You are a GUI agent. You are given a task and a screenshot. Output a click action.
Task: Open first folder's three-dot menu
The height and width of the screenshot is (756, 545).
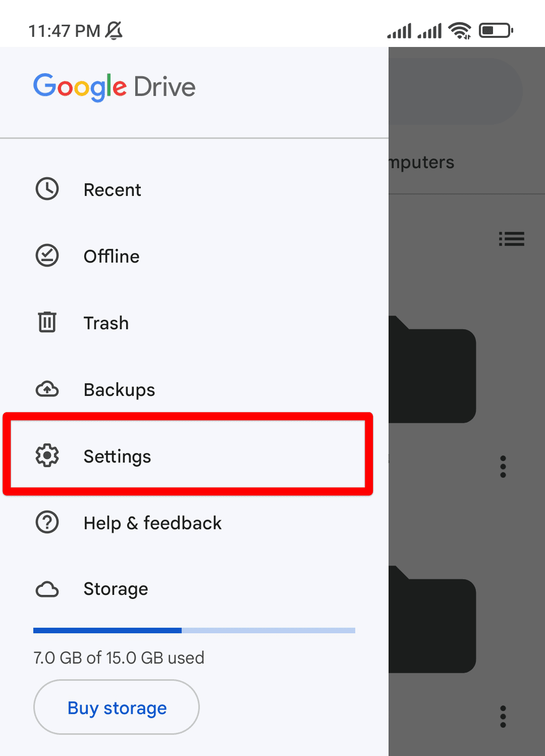click(503, 467)
